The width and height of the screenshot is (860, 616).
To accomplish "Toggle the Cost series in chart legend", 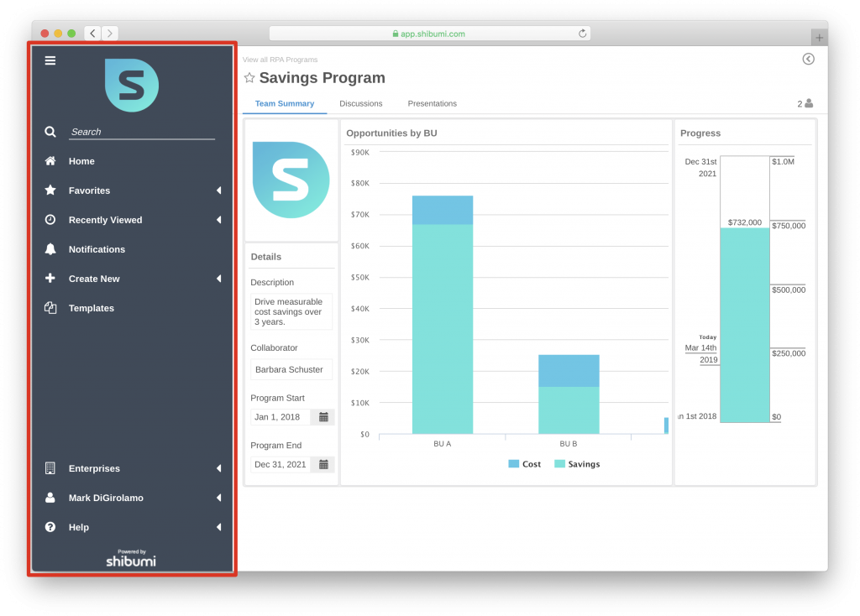I will tap(525, 464).
